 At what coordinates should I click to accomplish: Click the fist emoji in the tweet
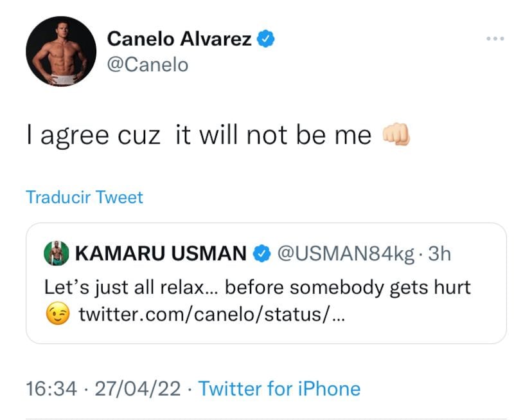[x=395, y=135]
